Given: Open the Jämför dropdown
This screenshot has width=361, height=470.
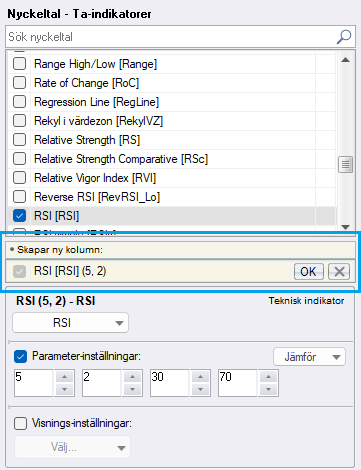Looking at the screenshot, I should tap(309, 357).
